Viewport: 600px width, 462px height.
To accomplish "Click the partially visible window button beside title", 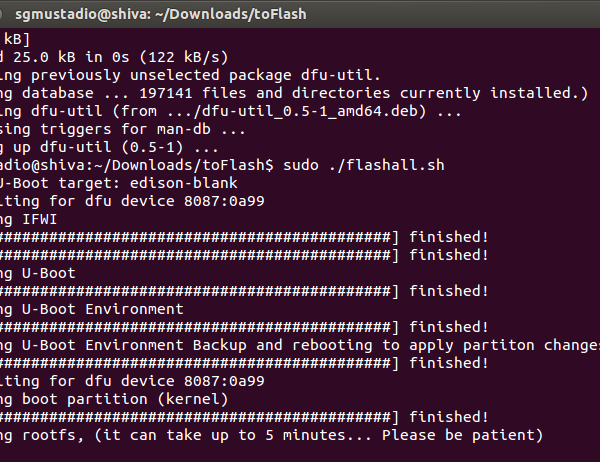I will [x=1, y=14].
